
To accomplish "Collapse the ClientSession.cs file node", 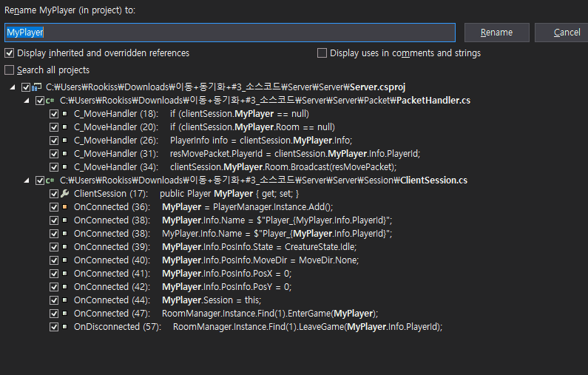I will pos(26,180).
